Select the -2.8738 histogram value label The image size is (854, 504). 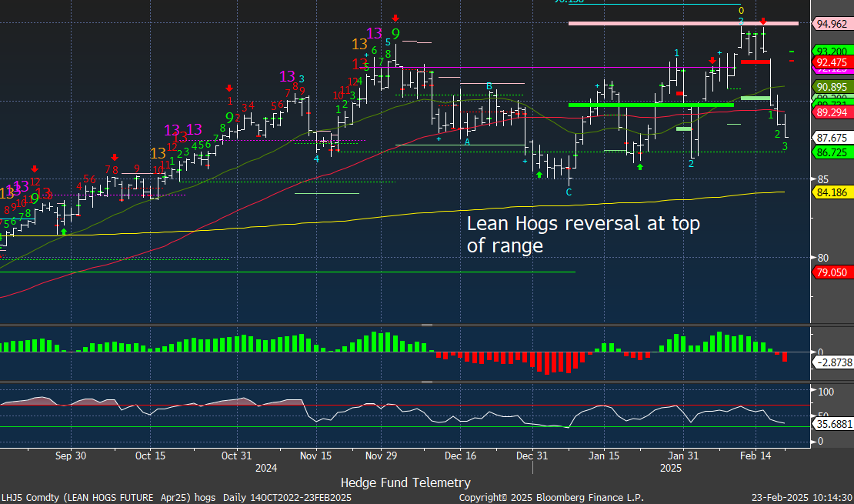pos(832,361)
